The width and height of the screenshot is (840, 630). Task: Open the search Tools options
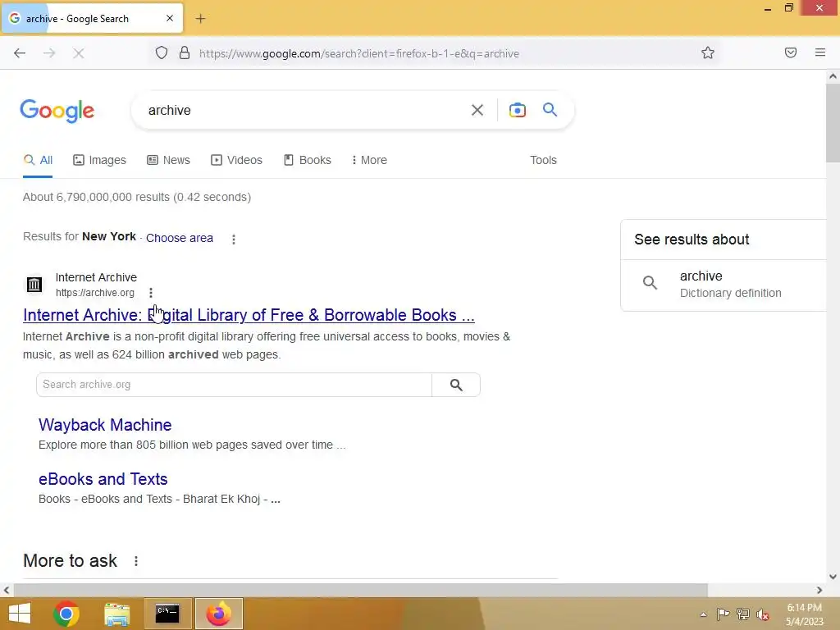[x=543, y=160]
